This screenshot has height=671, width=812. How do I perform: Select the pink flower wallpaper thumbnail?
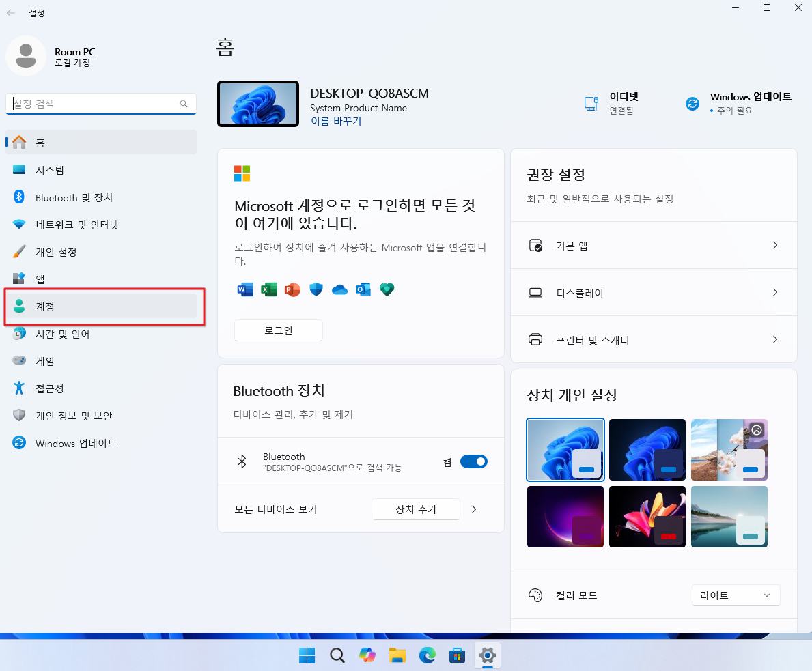click(647, 517)
